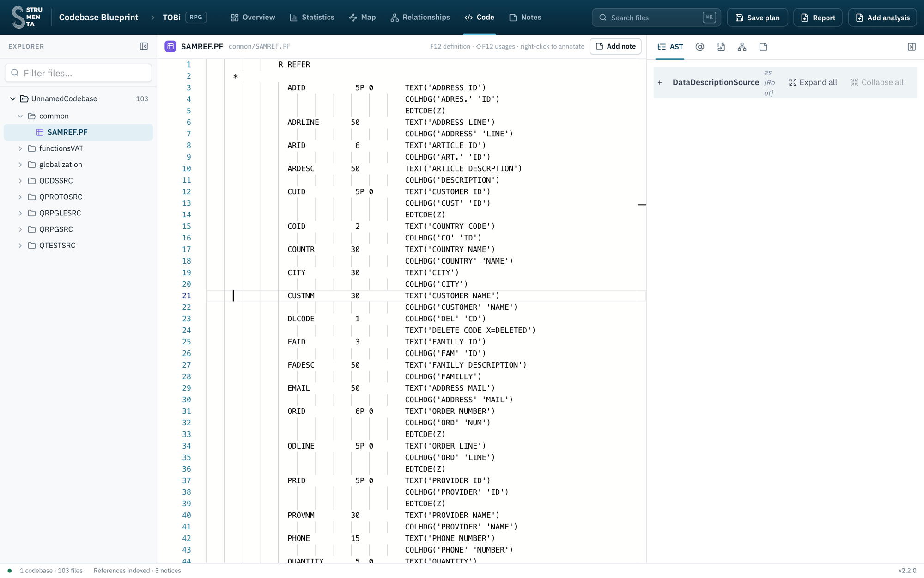Click the Report button

818,18
